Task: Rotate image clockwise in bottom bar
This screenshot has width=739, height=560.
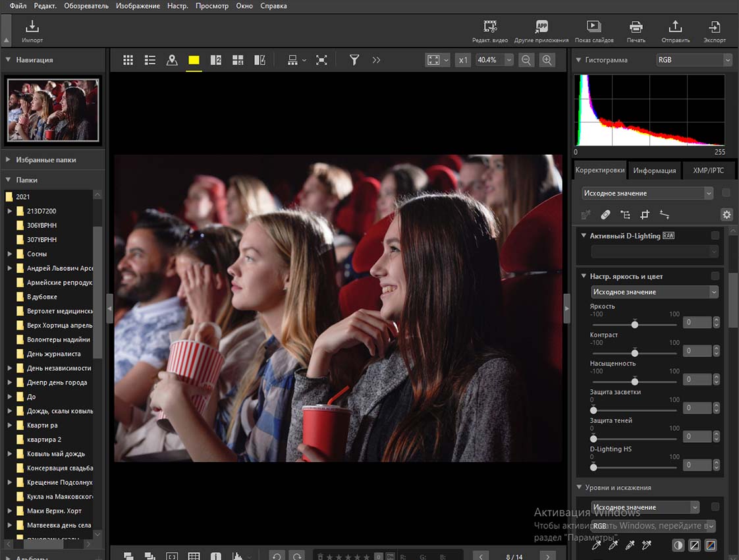Action: coord(297,556)
